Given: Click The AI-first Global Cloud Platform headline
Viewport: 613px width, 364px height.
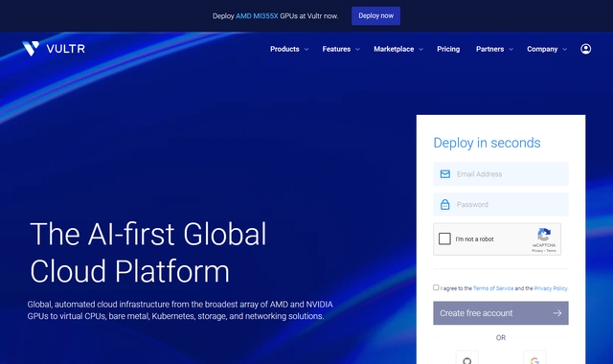Looking at the screenshot, I should tap(148, 252).
